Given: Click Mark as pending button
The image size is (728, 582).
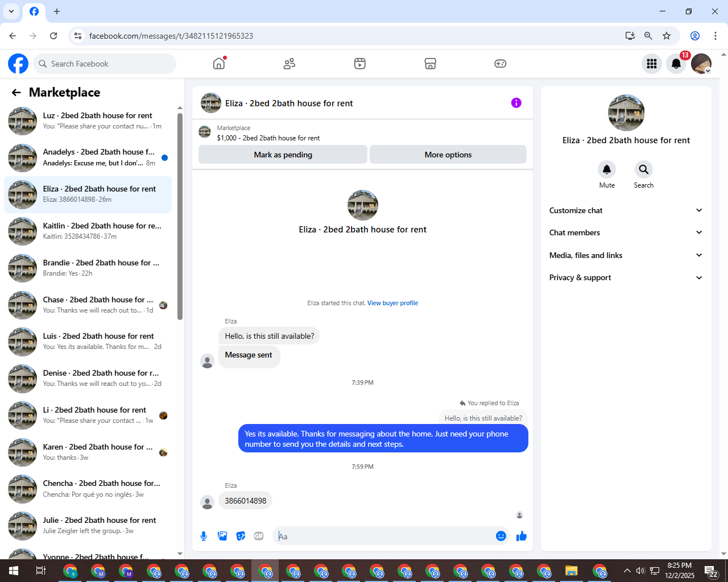Looking at the screenshot, I should tap(283, 155).
